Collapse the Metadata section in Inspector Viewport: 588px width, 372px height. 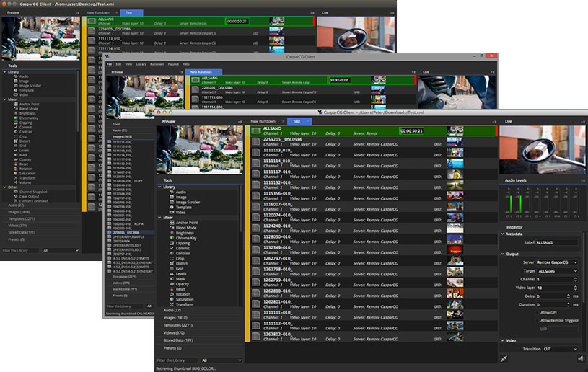pyautogui.click(x=503, y=234)
